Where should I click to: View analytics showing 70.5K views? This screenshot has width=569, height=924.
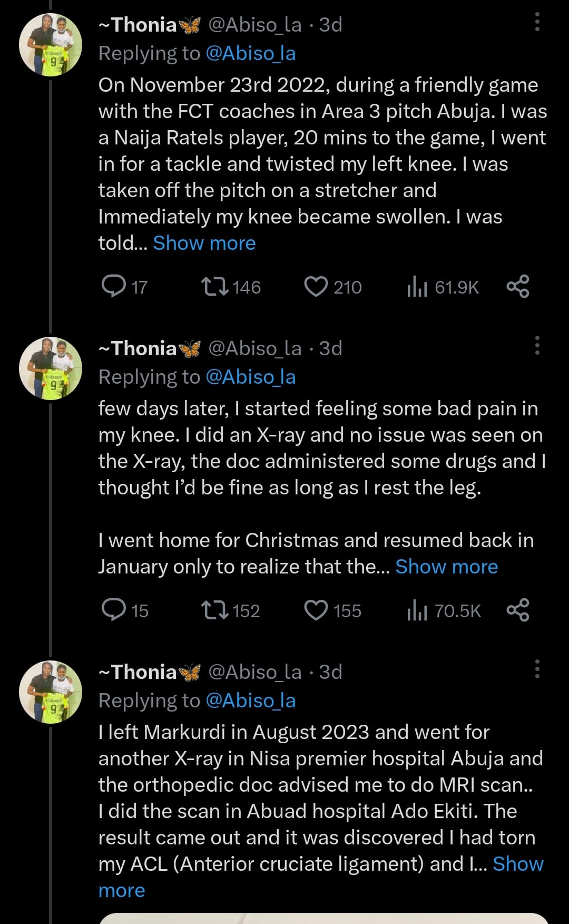pos(417,610)
